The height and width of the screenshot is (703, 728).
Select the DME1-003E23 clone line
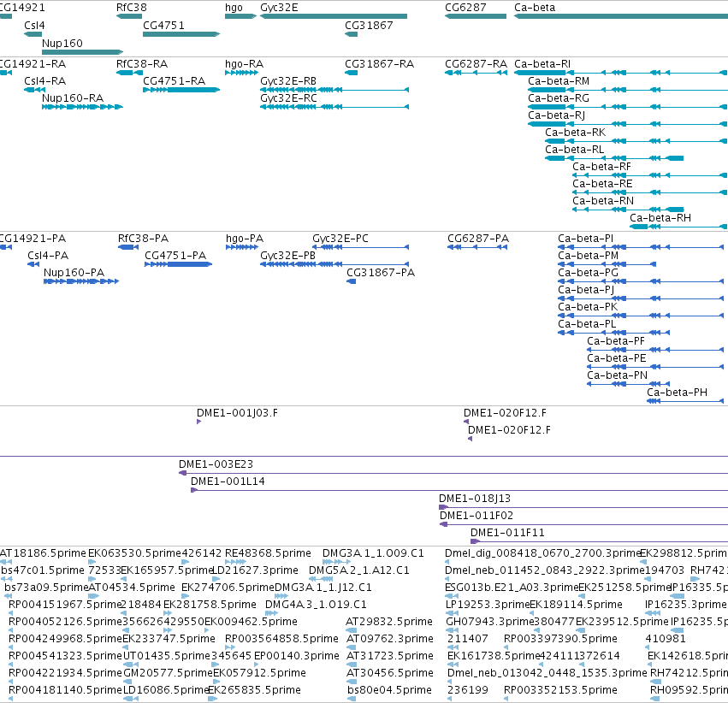point(453,473)
